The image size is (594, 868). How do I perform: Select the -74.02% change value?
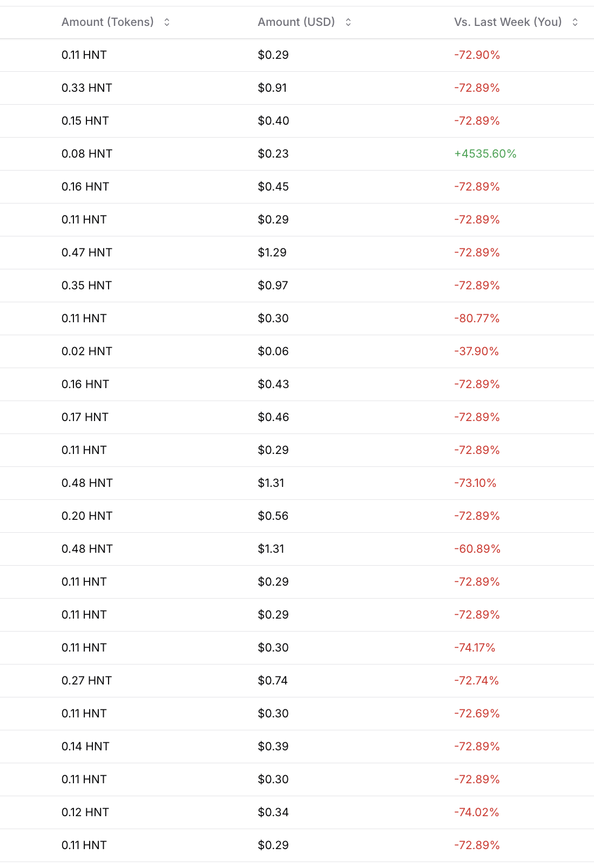pos(477,812)
